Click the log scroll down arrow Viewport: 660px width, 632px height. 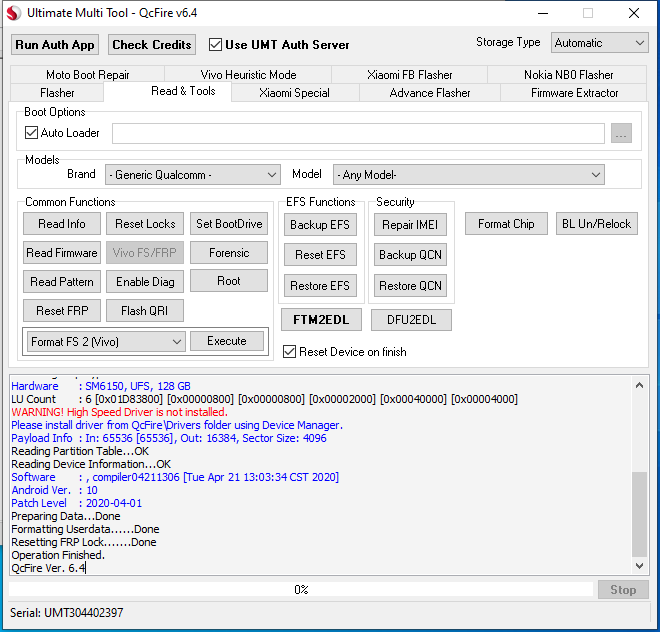point(639,565)
